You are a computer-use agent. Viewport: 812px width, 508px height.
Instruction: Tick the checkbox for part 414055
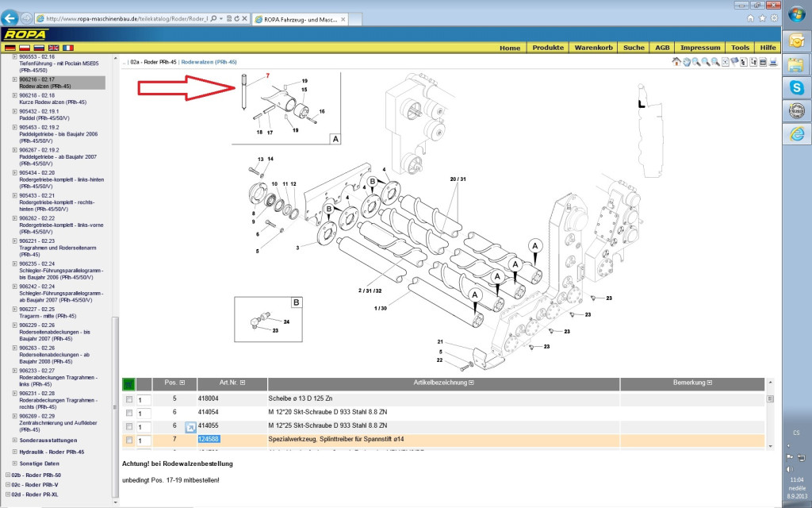click(x=129, y=426)
